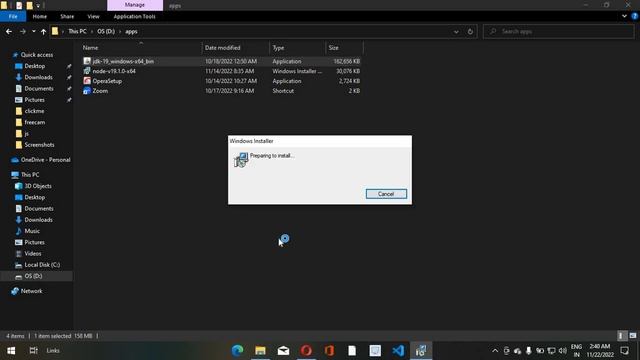Go forward with the forward arrow
640x360 pixels.
(x=22, y=31)
